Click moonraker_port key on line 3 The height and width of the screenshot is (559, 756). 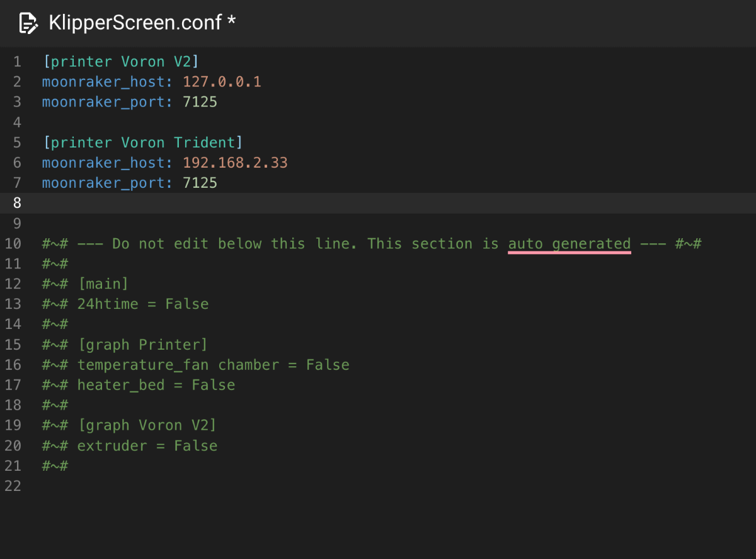click(x=107, y=102)
